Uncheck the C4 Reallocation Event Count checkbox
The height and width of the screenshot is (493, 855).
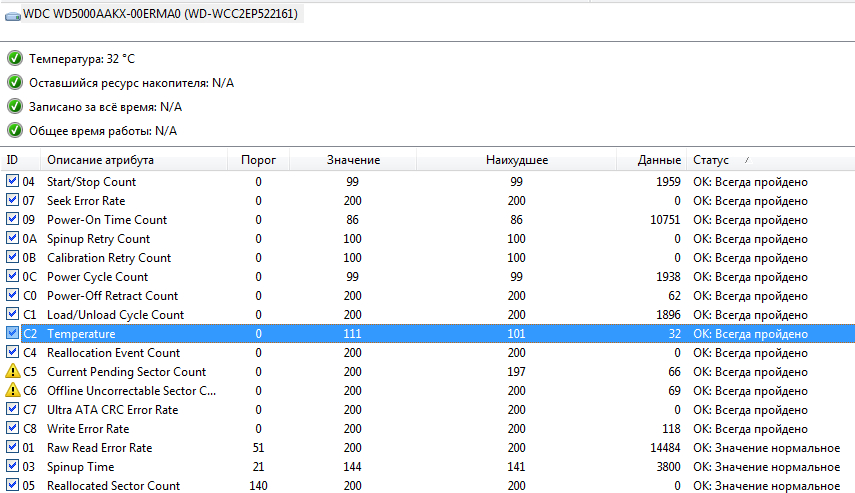12,352
